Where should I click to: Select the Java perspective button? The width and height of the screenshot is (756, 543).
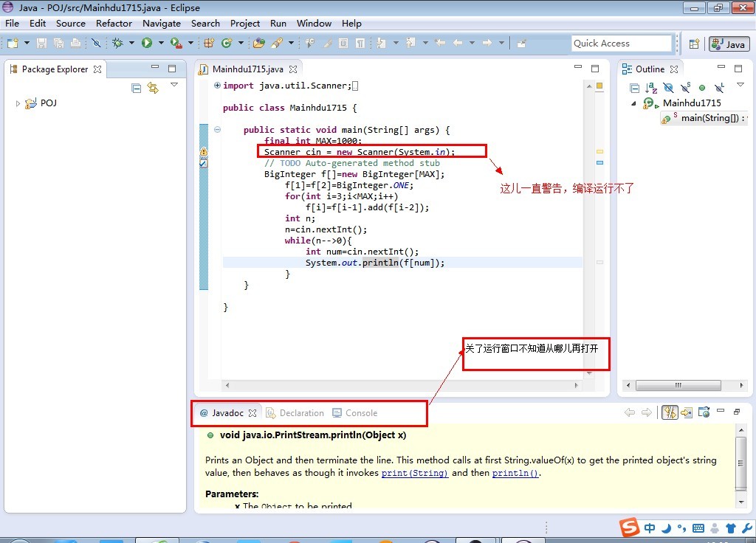[x=729, y=44]
